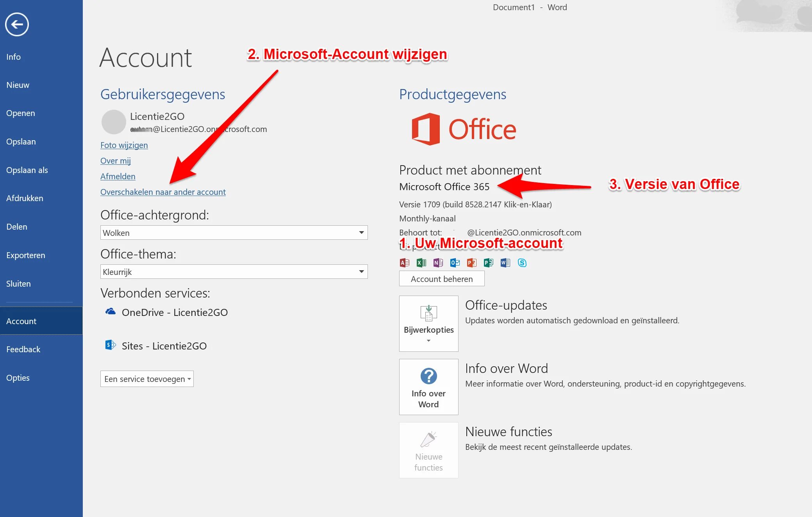Click the Outlook app icon

455,263
